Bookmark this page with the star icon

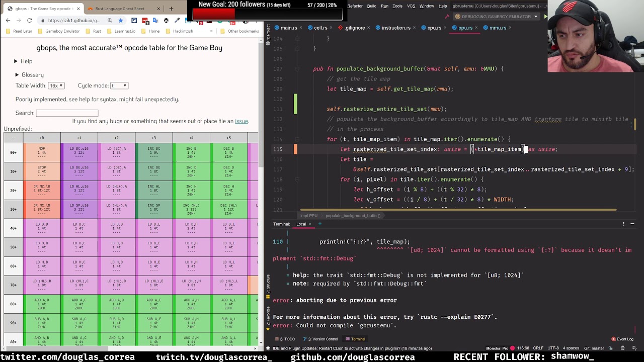[121, 20]
